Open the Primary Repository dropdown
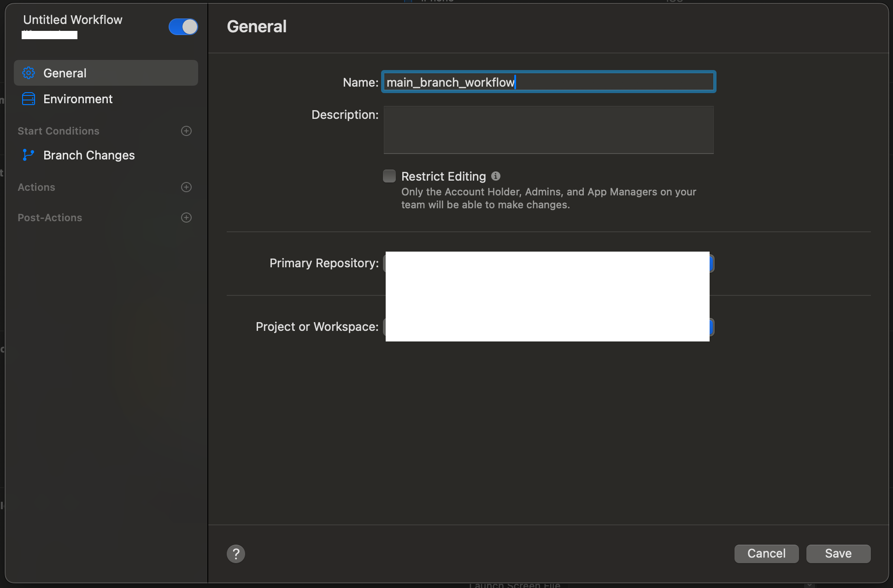The height and width of the screenshot is (588, 893). click(x=711, y=264)
